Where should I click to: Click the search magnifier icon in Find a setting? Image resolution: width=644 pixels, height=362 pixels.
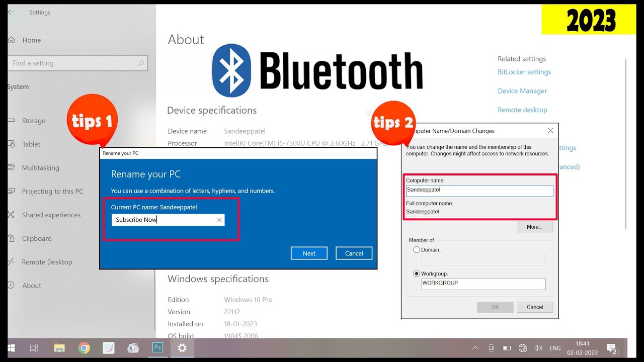click(x=141, y=63)
